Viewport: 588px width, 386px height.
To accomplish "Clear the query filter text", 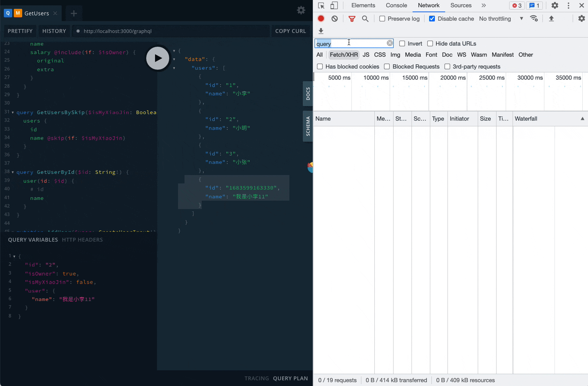I will (389, 43).
